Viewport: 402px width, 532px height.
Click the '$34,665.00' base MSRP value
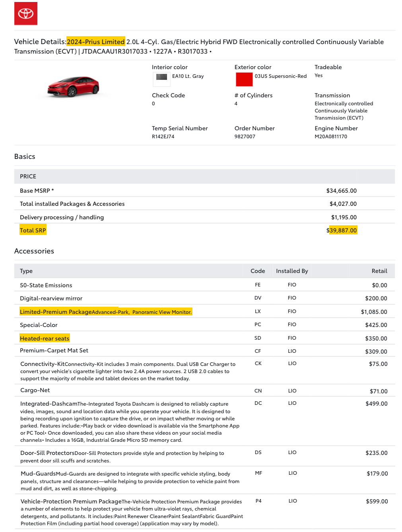[341, 191]
